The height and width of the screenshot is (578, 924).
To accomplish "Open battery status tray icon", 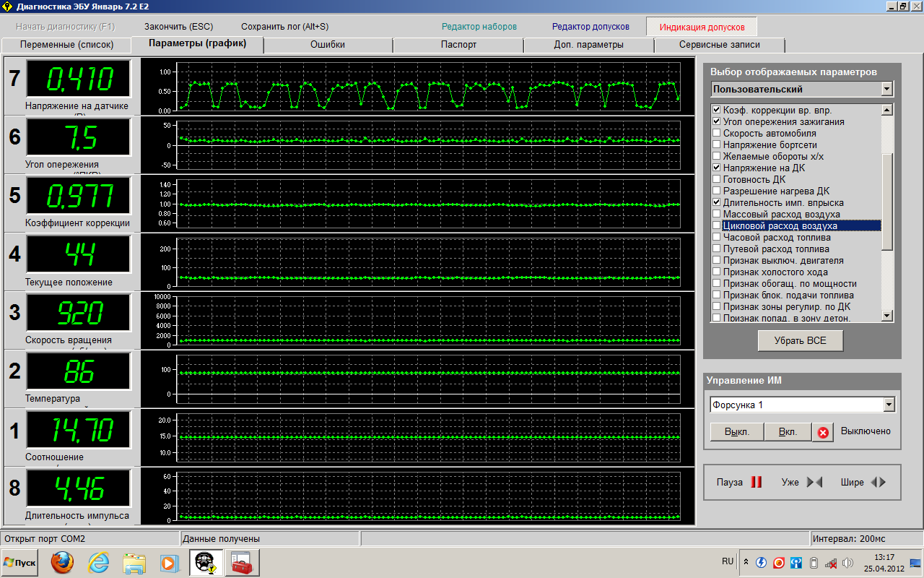I will point(814,562).
